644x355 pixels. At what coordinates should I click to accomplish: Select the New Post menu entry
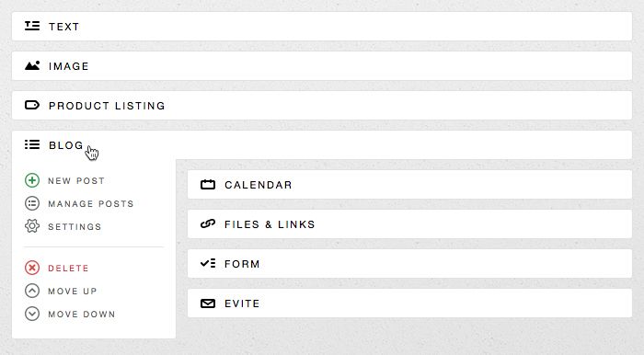(76, 181)
